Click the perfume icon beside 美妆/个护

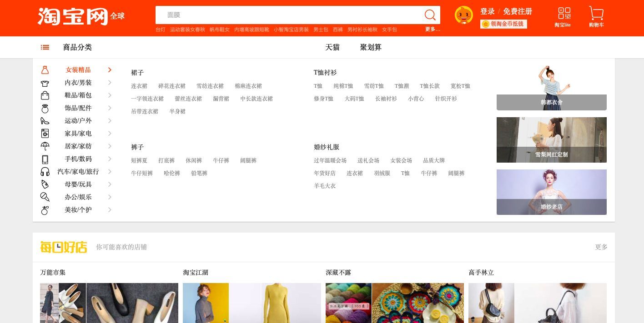[x=45, y=210]
